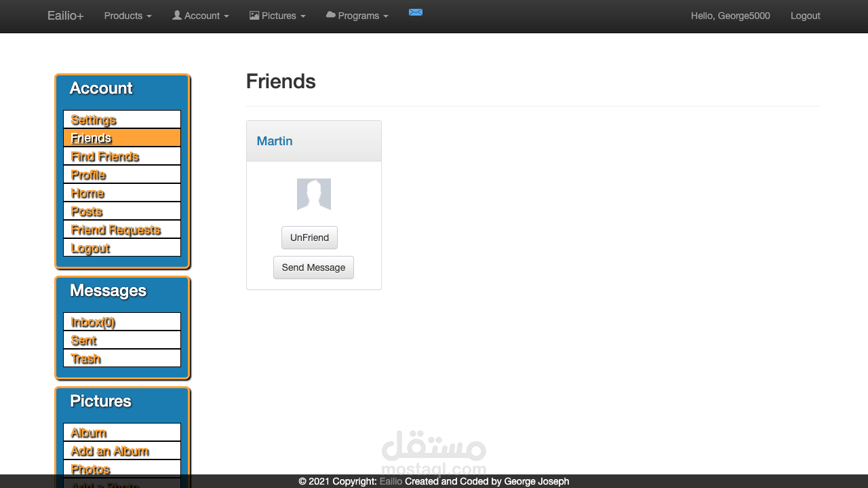Open Inbox(0) in Messages panel

122,322
